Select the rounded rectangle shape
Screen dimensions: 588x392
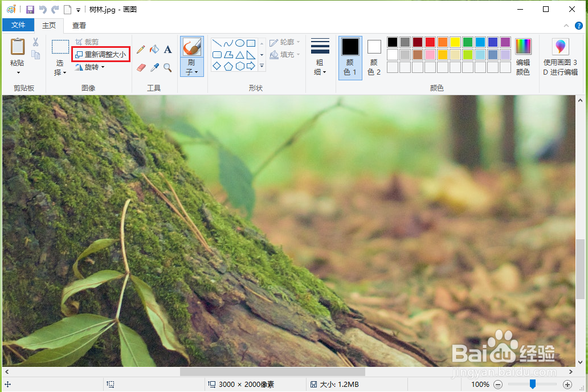pos(217,55)
